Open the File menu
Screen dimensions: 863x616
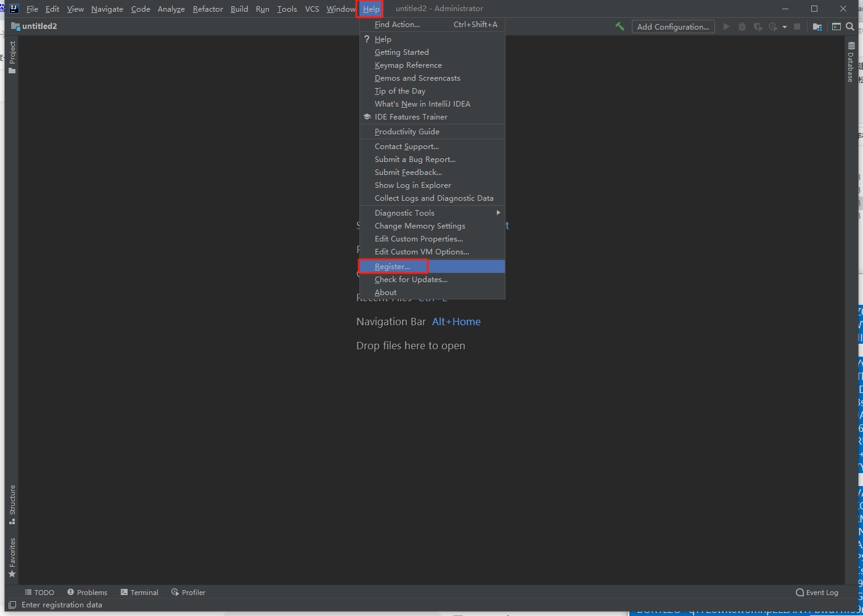(32, 9)
